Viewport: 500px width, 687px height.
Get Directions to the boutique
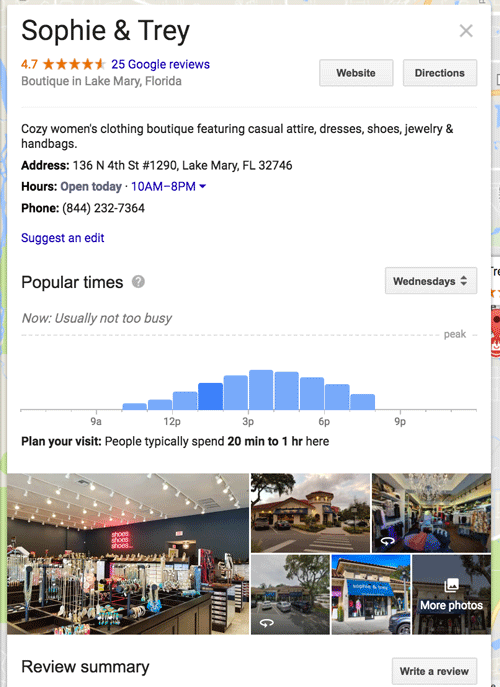click(440, 73)
